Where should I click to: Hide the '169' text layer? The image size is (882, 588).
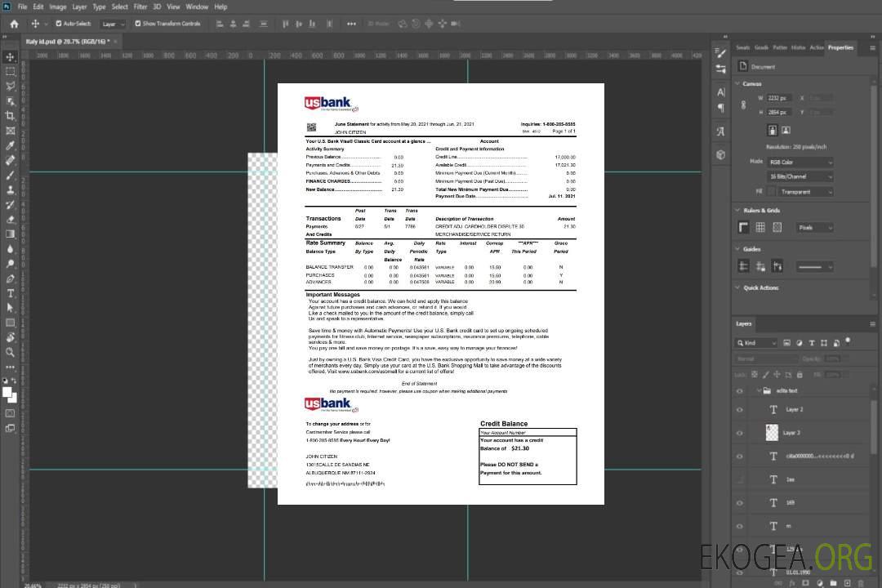pyautogui.click(x=740, y=503)
